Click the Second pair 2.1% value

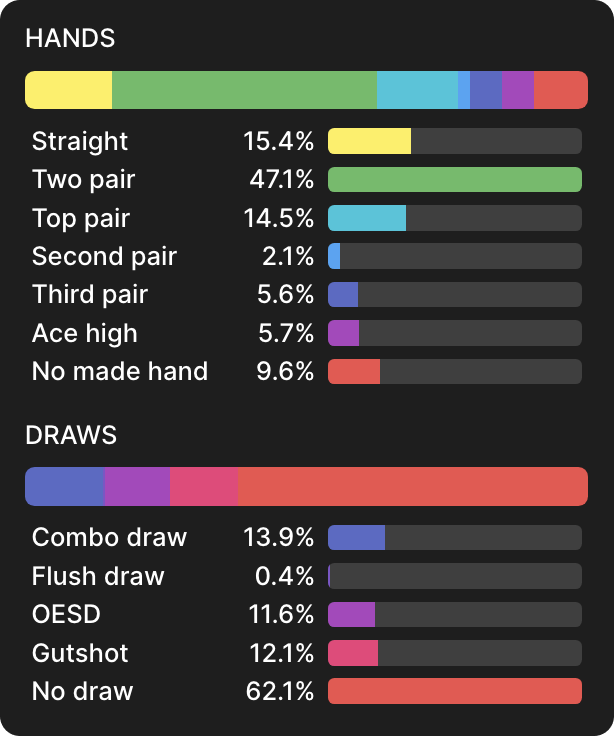point(288,256)
